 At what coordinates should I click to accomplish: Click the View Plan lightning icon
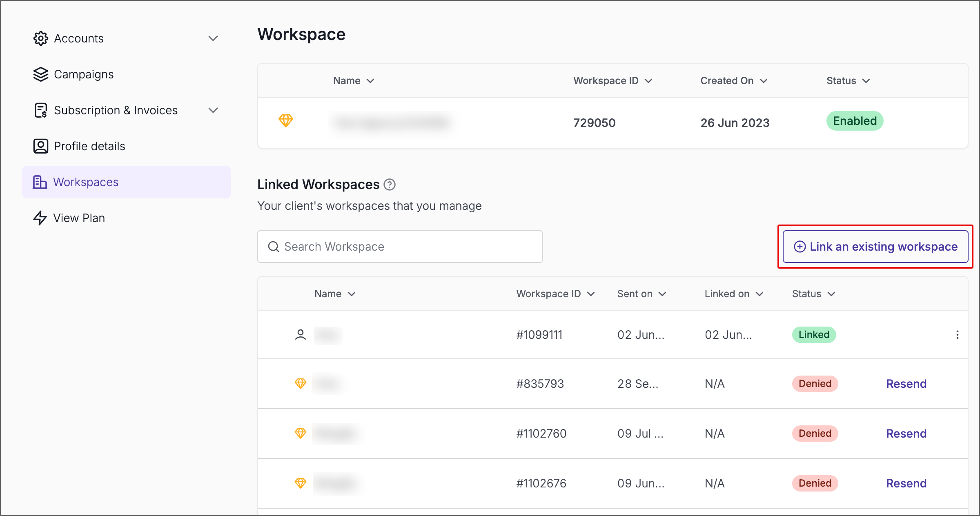40,218
